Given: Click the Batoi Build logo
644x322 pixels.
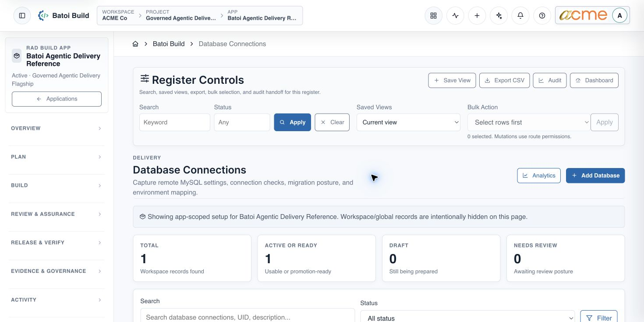Looking at the screenshot, I should click(64, 15).
